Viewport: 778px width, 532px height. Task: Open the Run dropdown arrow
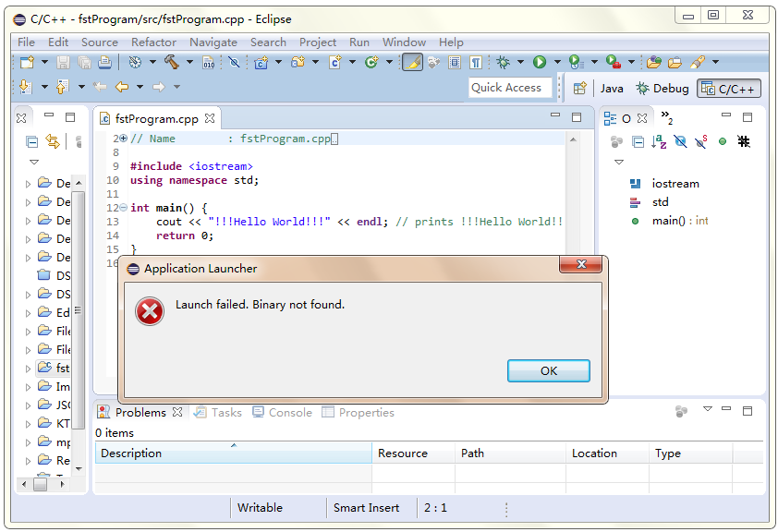click(x=557, y=62)
